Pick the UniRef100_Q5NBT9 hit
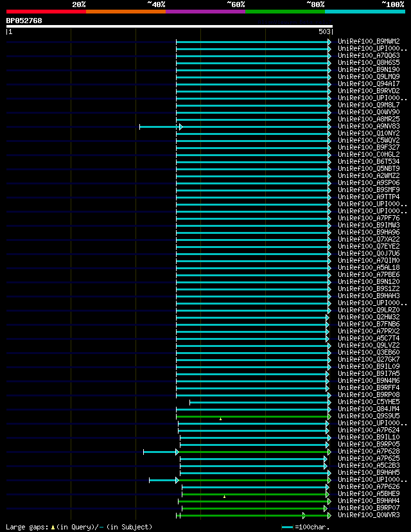This screenshot has width=411, height=532. coord(369,168)
